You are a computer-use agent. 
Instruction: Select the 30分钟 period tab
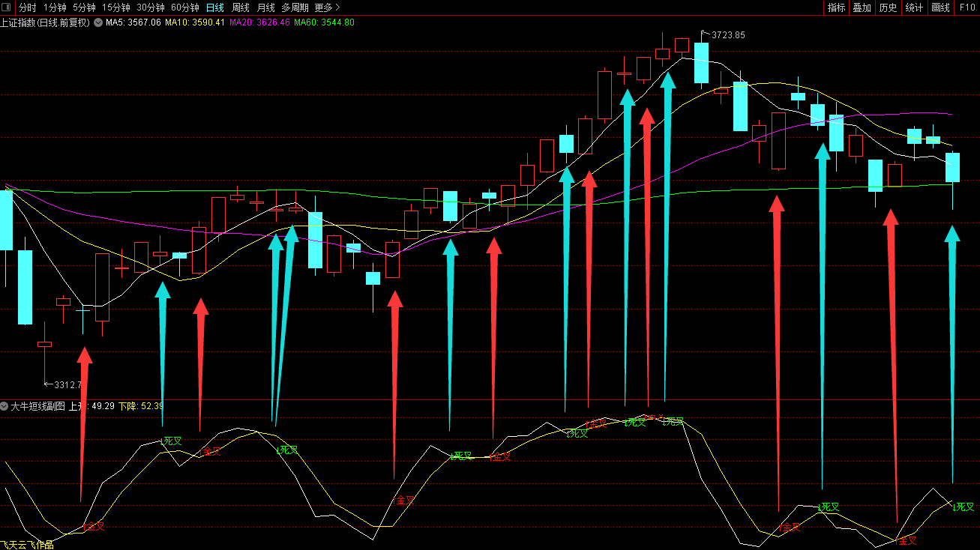150,7
